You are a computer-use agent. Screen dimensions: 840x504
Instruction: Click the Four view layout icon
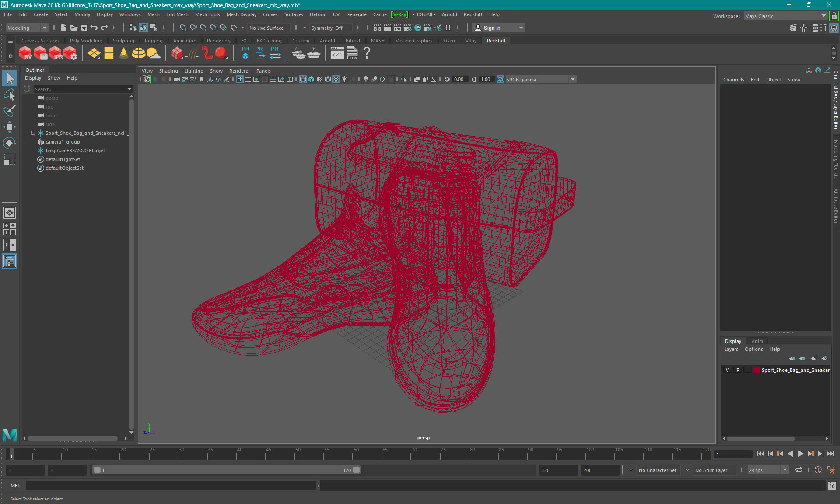pos(10,229)
